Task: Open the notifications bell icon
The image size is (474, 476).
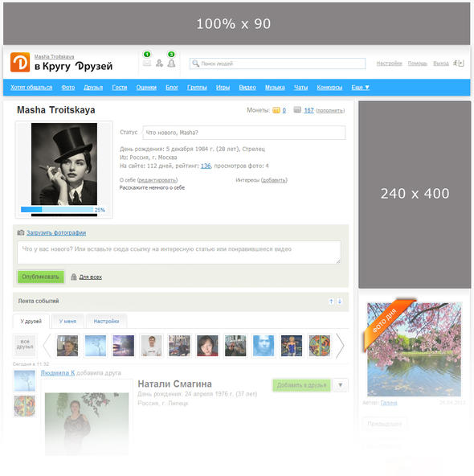Action: point(171,64)
